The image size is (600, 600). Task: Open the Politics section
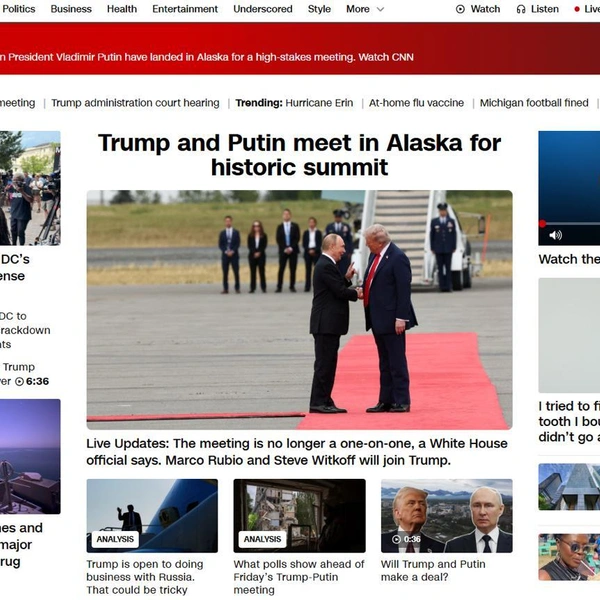tap(19, 9)
